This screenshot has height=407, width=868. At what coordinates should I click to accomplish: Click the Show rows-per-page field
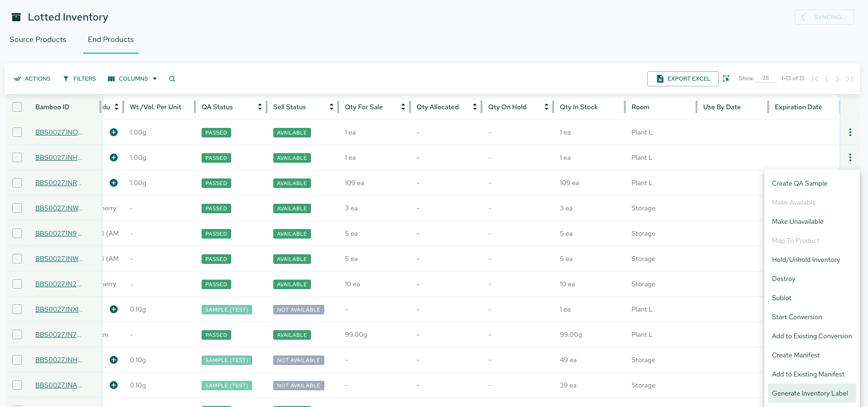(766, 78)
